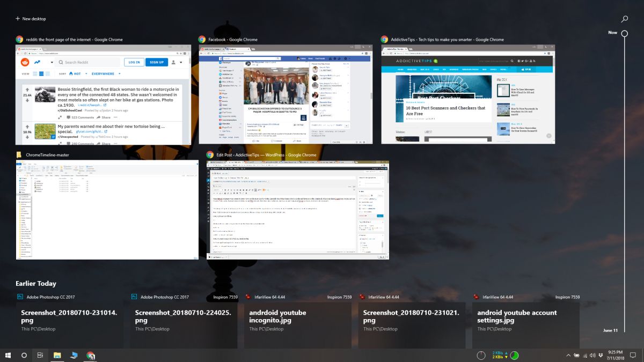
Task: Open the Screenshot_20180710-231014.png Photoshop activity card
Action: click(69, 325)
